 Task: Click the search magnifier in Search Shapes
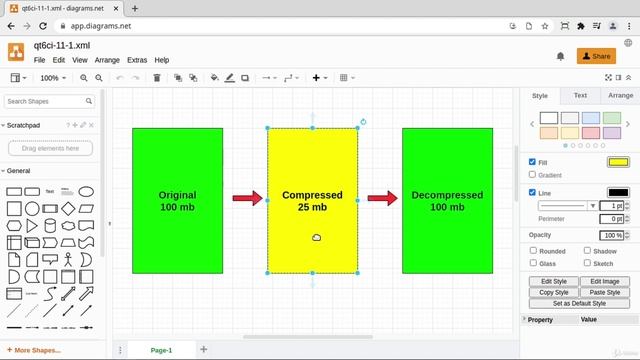89,101
